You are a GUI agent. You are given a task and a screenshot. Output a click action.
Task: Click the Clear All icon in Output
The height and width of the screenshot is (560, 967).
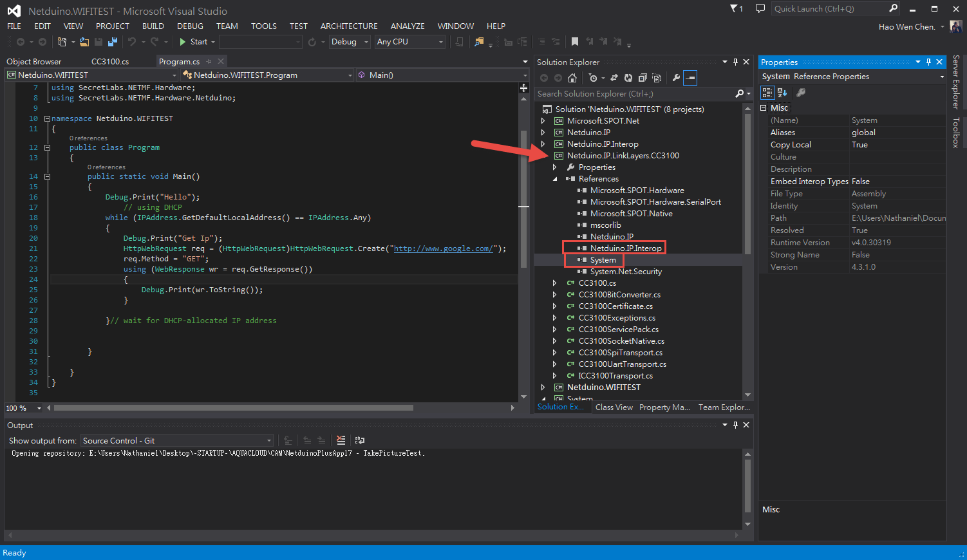(341, 440)
